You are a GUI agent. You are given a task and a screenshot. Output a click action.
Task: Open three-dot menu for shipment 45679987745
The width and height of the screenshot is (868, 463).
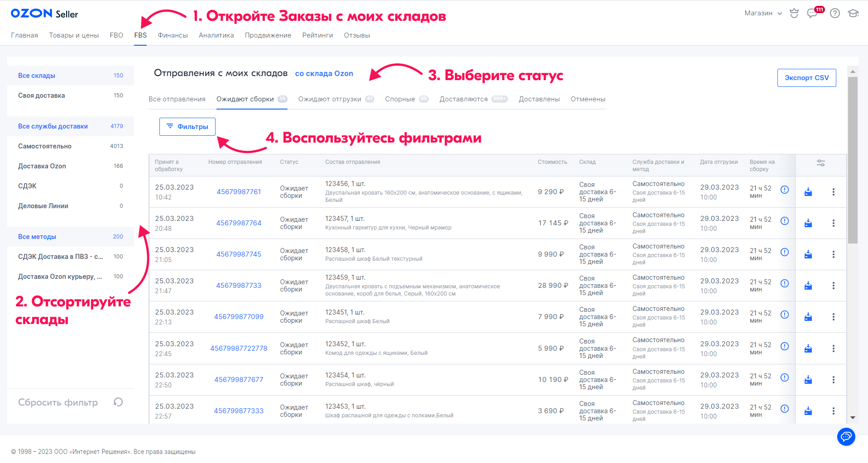coord(833,254)
